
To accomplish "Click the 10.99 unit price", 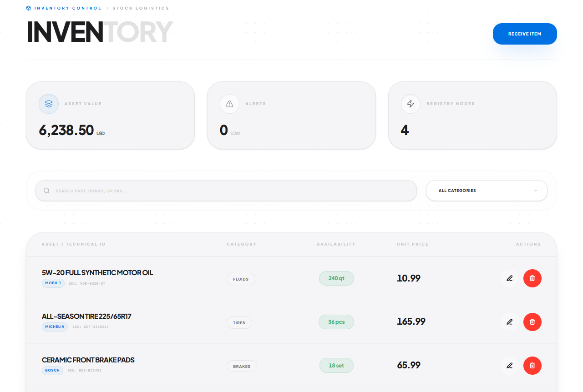I will click(409, 278).
